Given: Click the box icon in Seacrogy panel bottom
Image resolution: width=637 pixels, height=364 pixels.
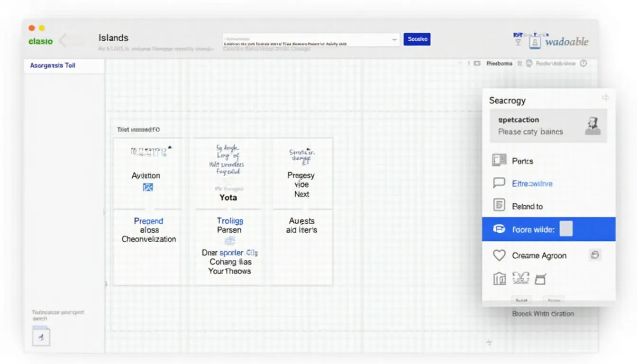Looking at the screenshot, I should tap(540, 279).
